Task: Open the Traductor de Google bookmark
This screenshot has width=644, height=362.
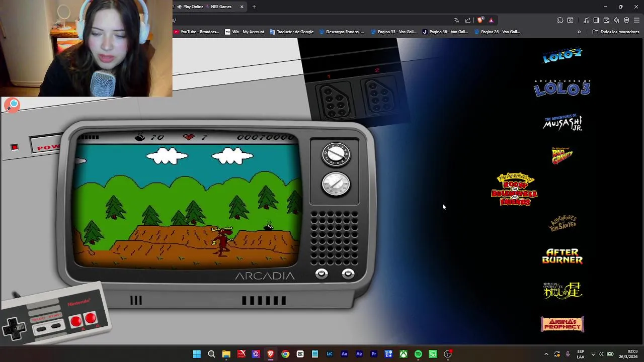Action: pyautogui.click(x=291, y=32)
